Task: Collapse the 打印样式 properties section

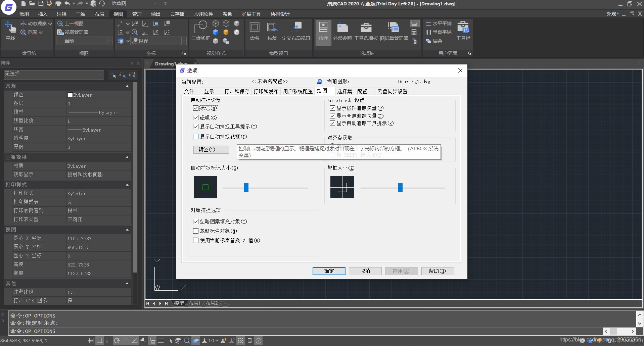Action: pos(127,185)
